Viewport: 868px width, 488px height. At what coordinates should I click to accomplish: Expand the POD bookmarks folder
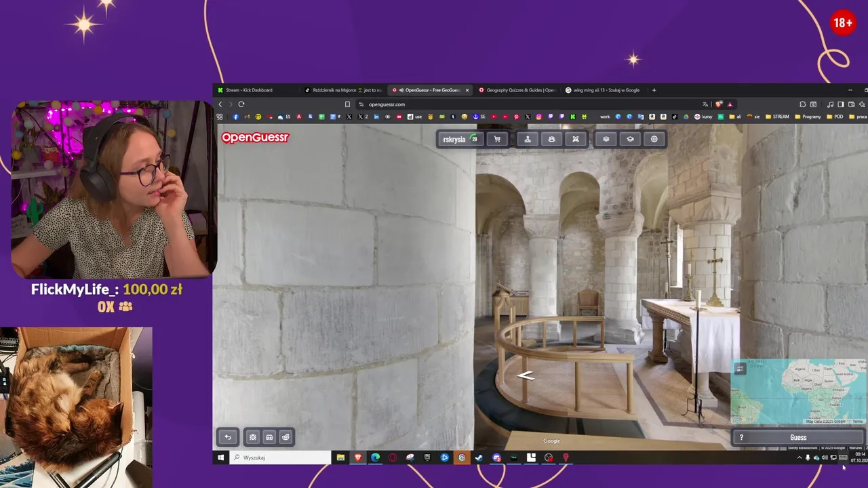pos(835,117)
